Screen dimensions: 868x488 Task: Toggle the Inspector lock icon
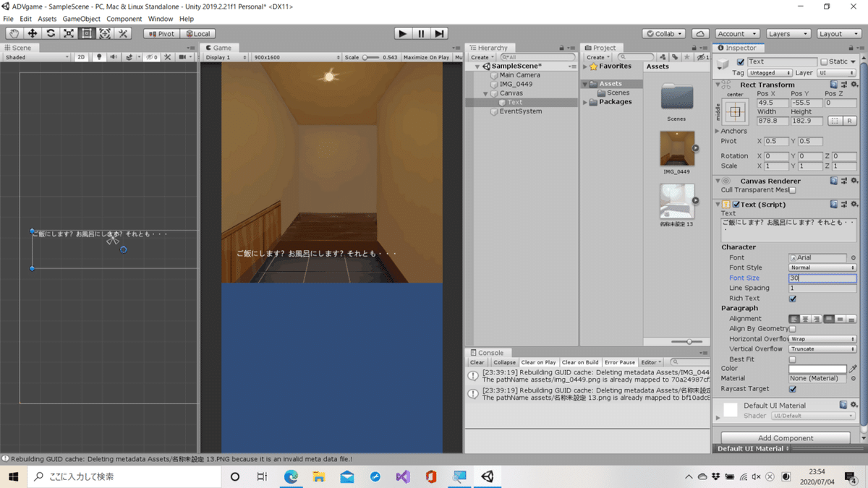pos(850,48)
